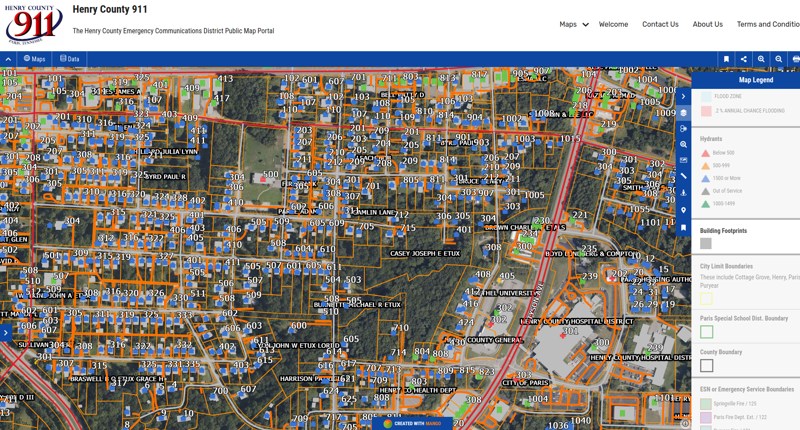Image resolution: width=800 pixels, height=430 pixels.
Task: Select the layers legend tool in the side toolbar
Action: (x=683, y=113)
